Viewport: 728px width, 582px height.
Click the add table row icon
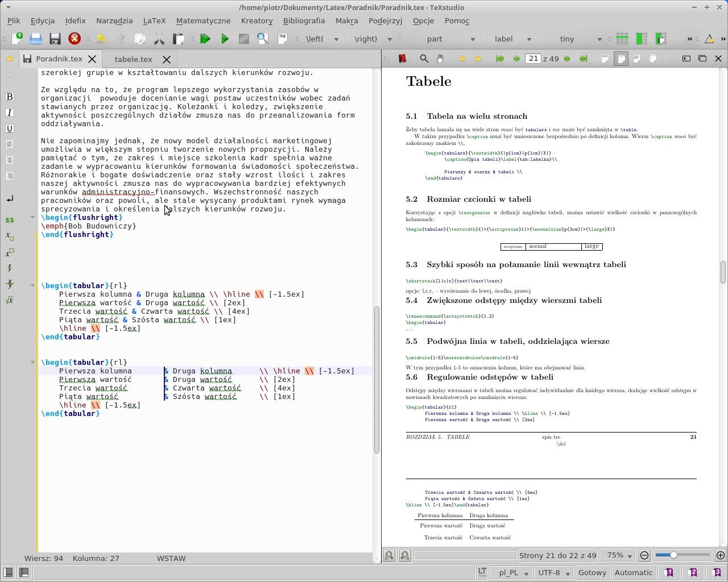(622, 39)
